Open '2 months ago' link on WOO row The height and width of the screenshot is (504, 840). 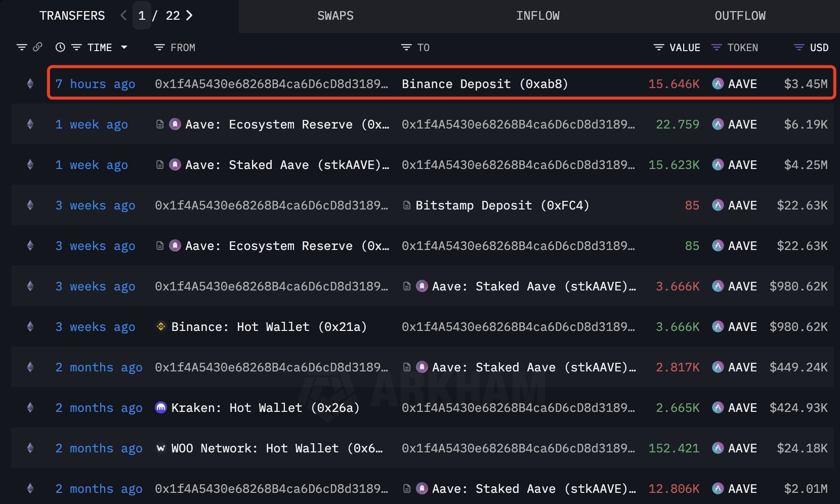point(99,448)
